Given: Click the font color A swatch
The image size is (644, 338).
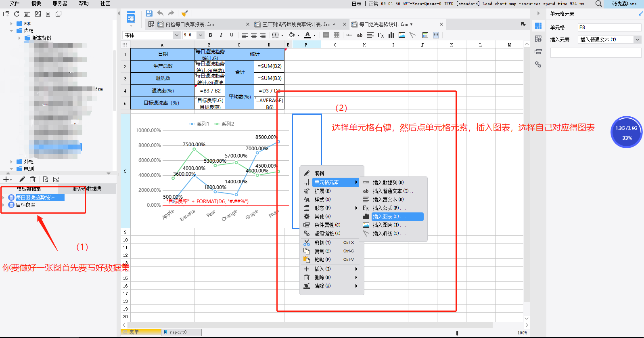Looking at the screenshot, I should 307,35.
